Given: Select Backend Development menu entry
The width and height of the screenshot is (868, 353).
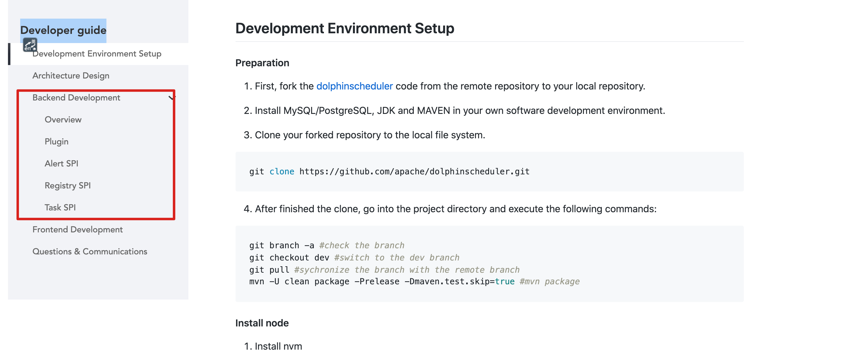Looking at the screenshot, I should tap(76, 98).
